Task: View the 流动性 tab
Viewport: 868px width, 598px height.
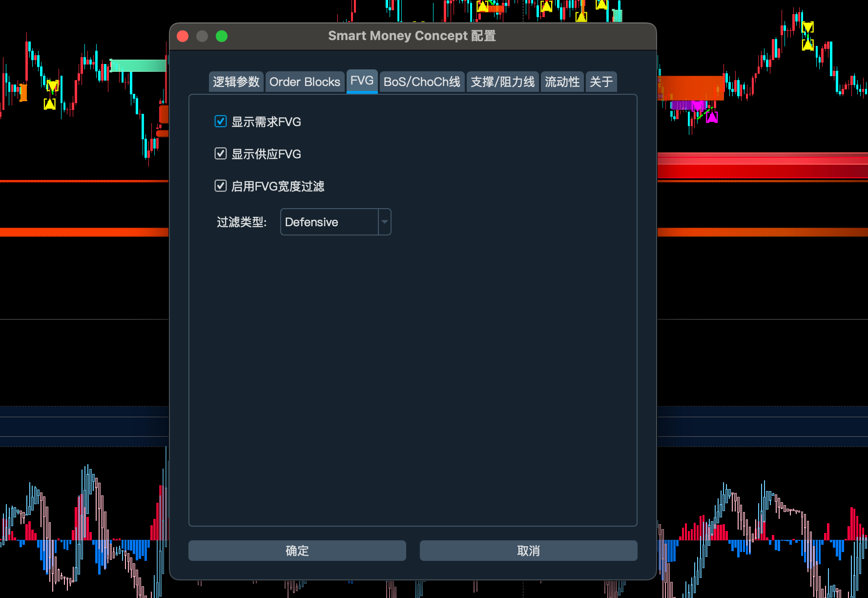Action: click(x=562, y=82)
